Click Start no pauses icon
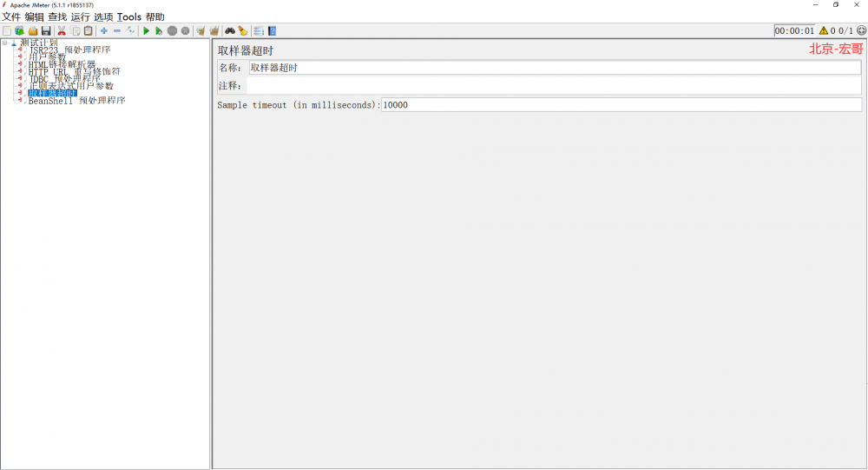Viewport: 868px width, 470px height. [159, 31]
